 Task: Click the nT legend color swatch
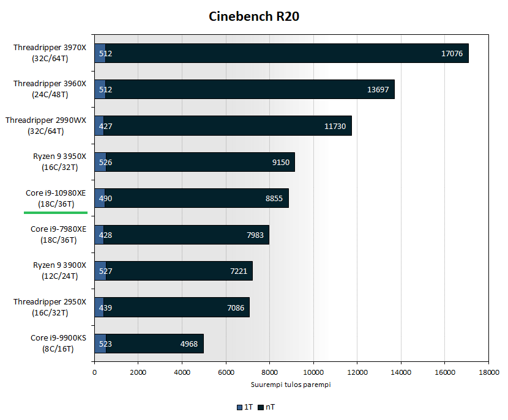click(x=260, y=407)
